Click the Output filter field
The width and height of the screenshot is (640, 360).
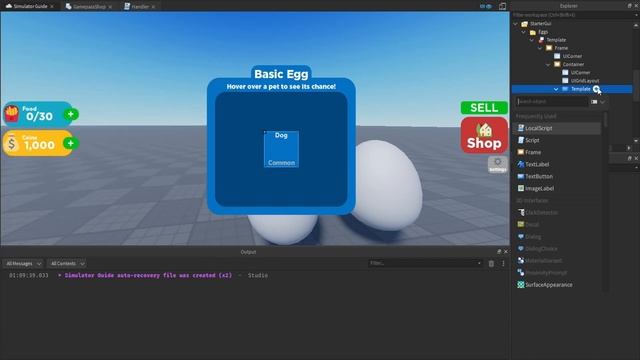tap(425, 263)
